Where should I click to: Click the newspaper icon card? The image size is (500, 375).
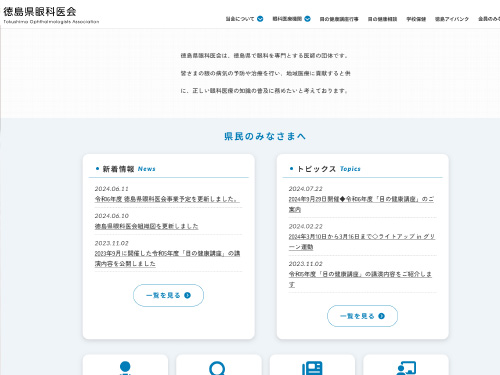tap(312, 365)
